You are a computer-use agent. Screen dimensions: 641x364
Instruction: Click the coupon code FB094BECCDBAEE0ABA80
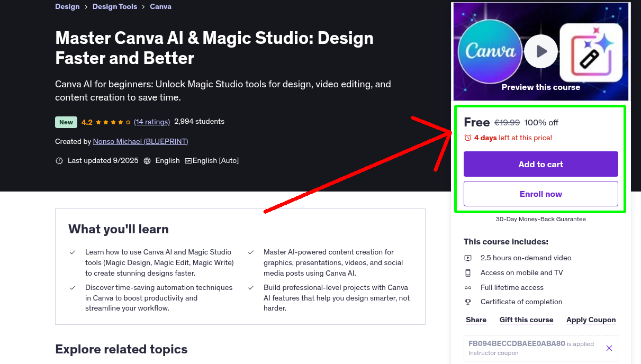[517, 343]
